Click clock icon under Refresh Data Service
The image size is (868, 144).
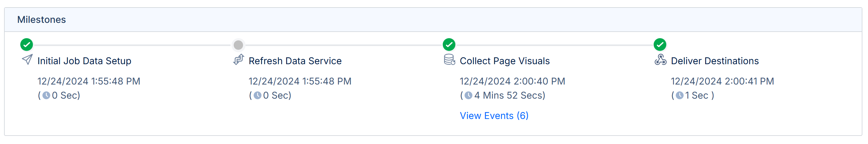257,96
